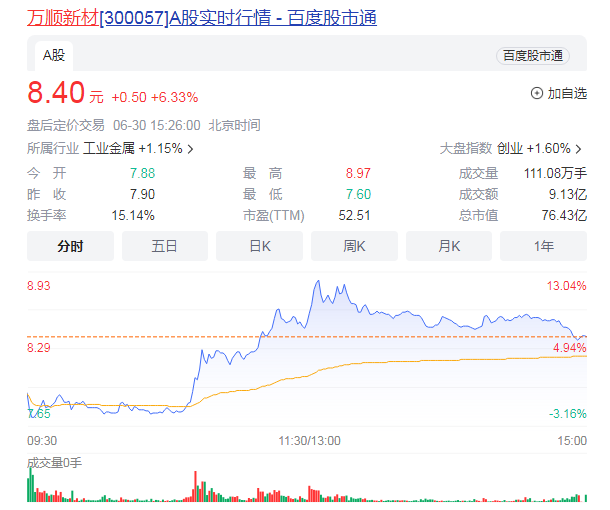Switch to the 分时 chart tab
Viewport: 610px width, 510px height.
click(70, 246)
